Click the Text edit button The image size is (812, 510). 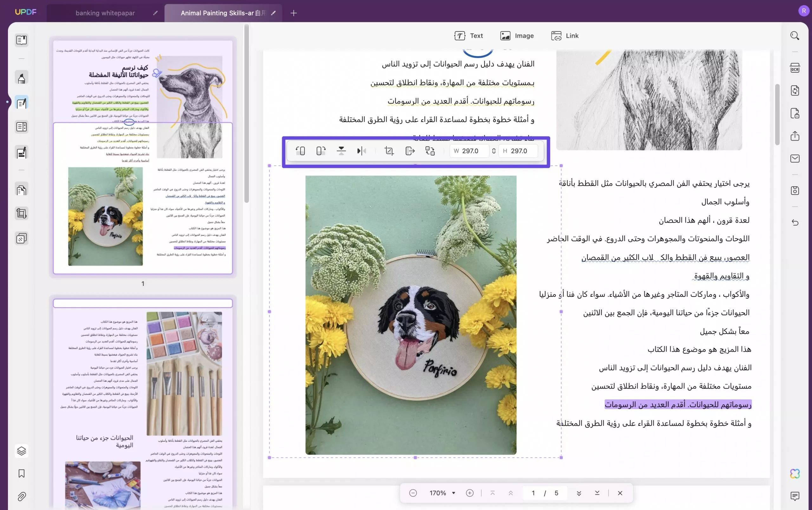coord(468,36)
